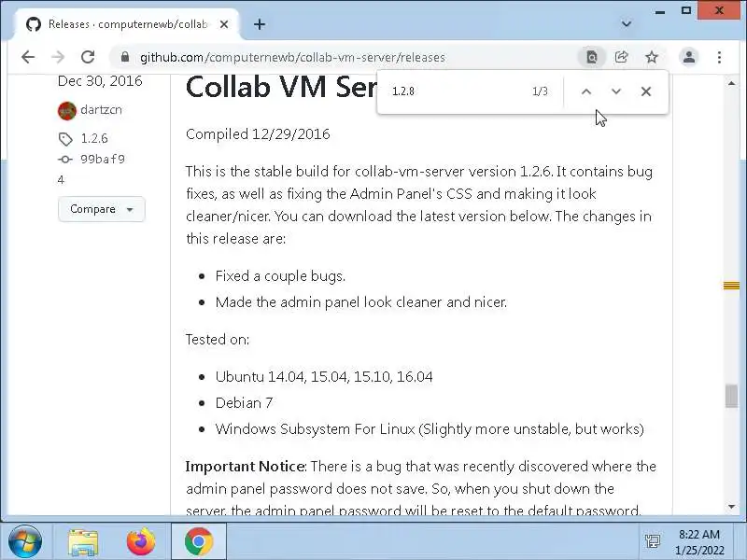The width and height of the screenshot is (747, 560).
Task: Select the Releases computernewb/collab tab
Action: 127,24
